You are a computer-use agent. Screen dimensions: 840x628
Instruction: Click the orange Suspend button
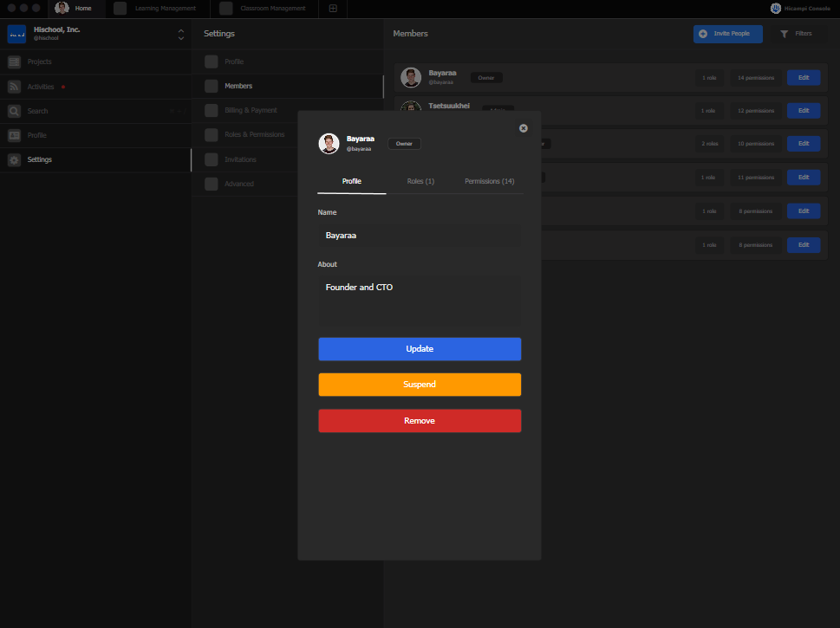420,385
